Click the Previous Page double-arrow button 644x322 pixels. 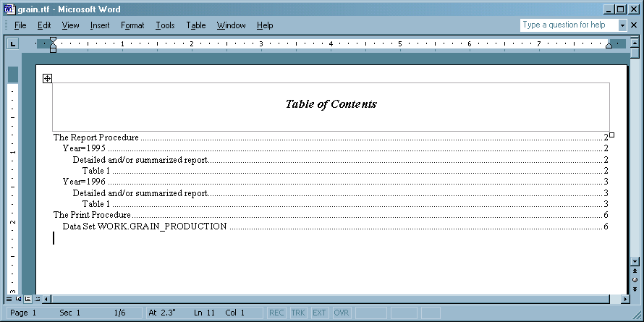point(633,270)
